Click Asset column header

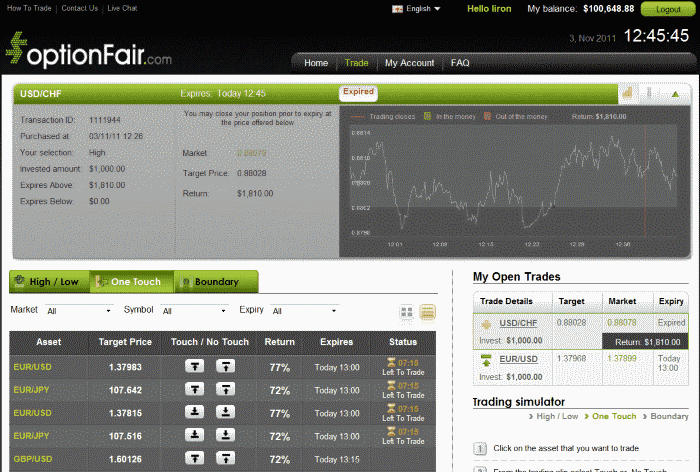[x=49, y=342]
